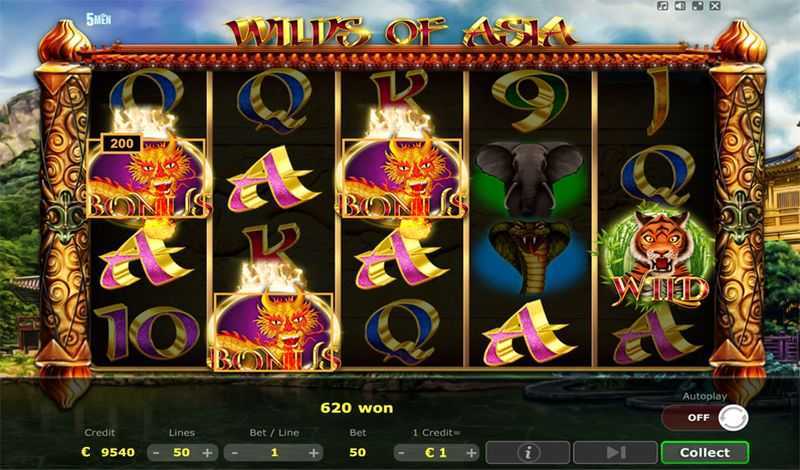
Task: Click the skip-forward play button
Action: (615, 452)
